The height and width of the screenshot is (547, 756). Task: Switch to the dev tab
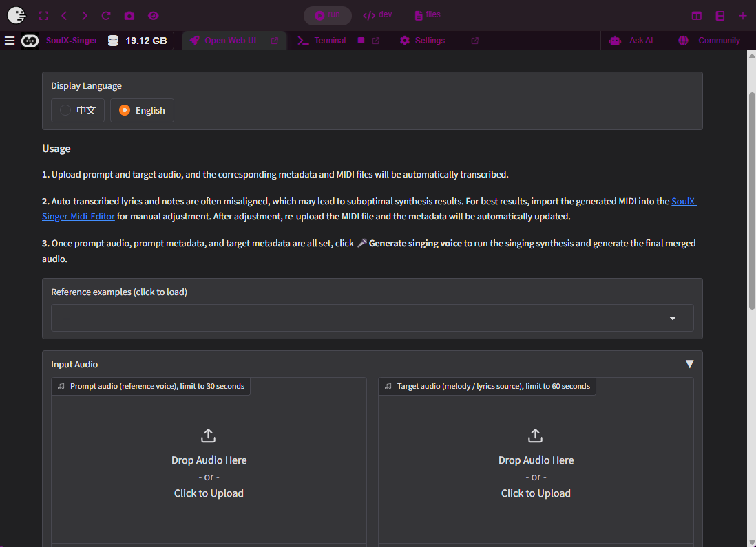point(377,15)
